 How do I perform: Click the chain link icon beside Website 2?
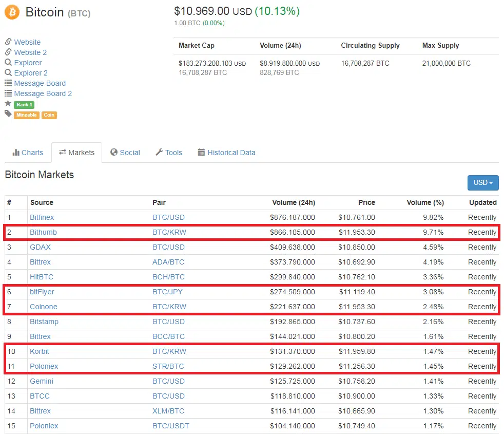(8, 52)
